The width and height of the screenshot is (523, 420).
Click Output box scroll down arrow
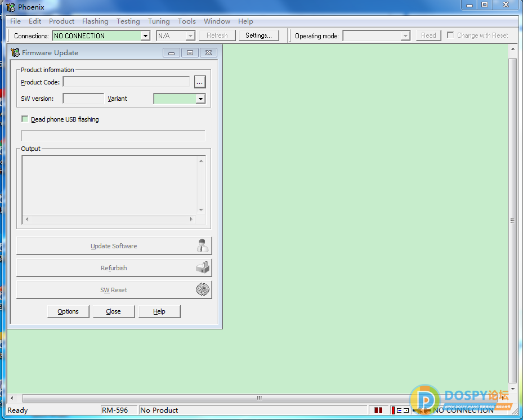[x=201, y=210]
